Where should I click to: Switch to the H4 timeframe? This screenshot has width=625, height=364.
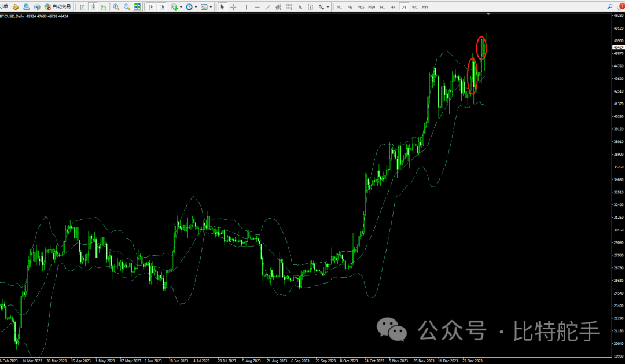[x=393, y=7]
